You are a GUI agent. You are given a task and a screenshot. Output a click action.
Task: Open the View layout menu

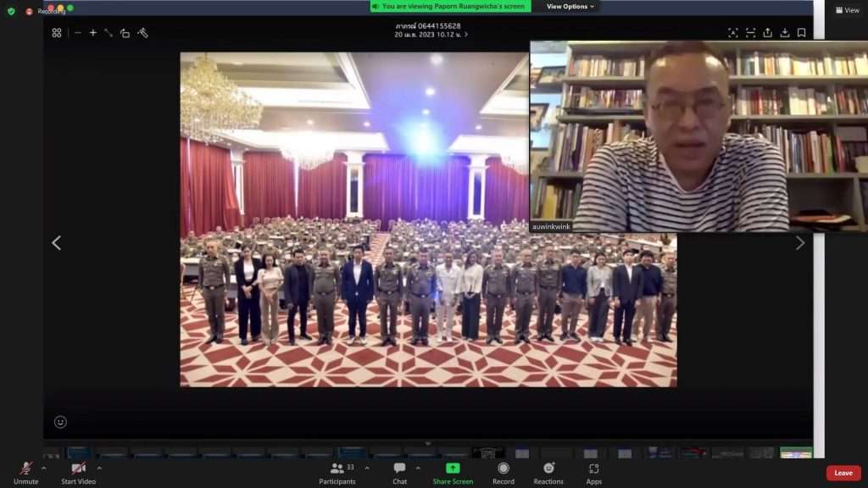pyautogui.click(x=847, y=10)
